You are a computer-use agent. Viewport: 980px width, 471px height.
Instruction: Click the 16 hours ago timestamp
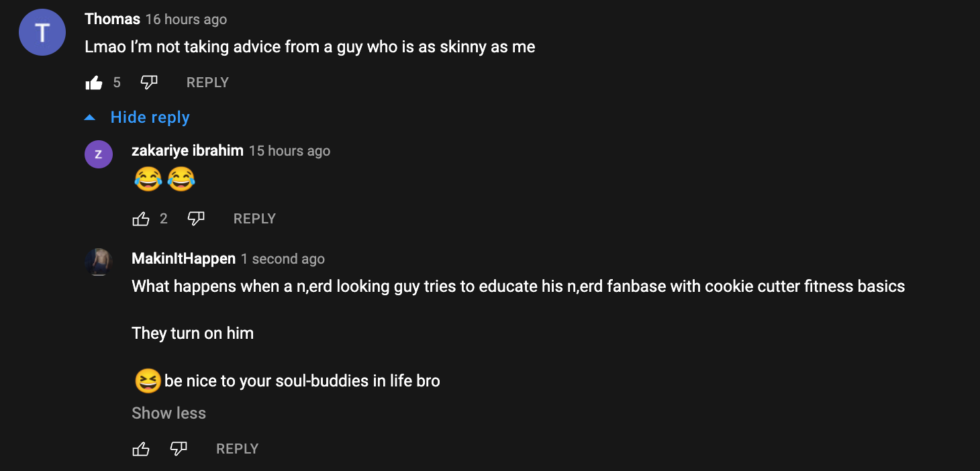[186, 19]
